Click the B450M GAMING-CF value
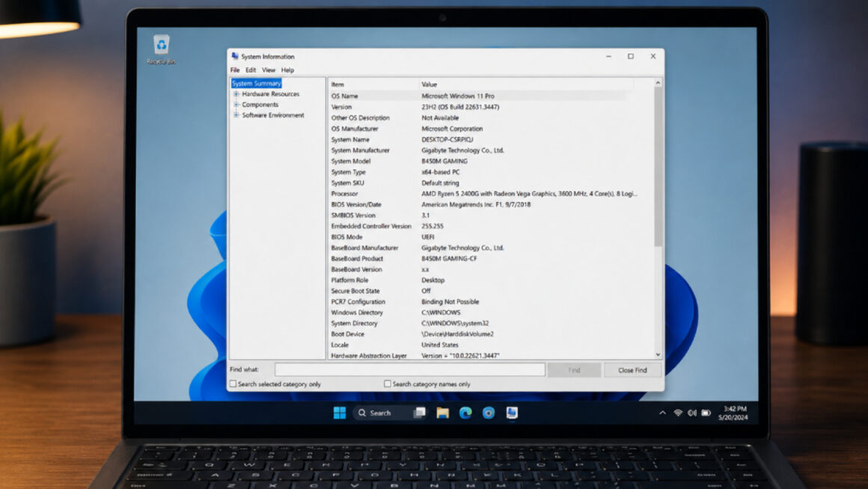 449,258
